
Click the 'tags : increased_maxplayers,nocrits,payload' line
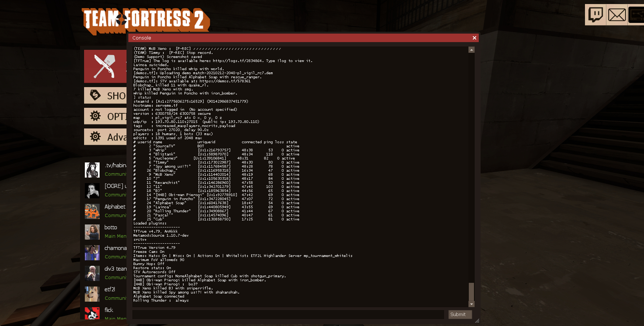pos(184,126)
